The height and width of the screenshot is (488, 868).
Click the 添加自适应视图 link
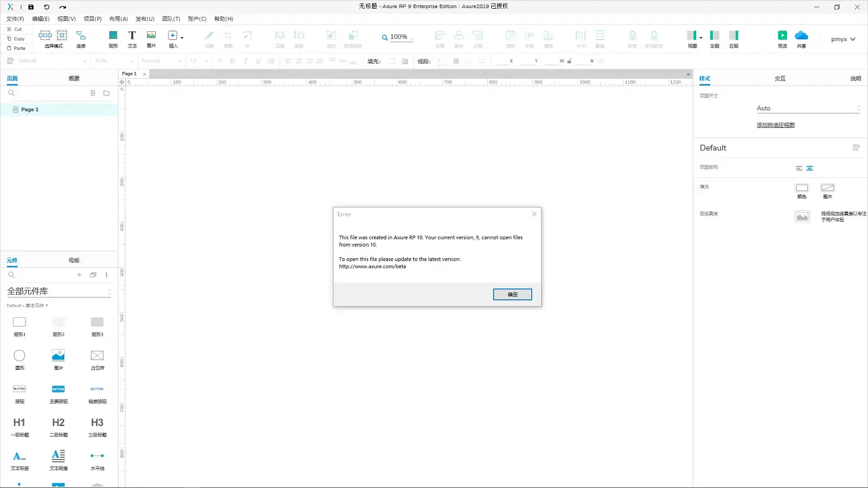point(775,126)
